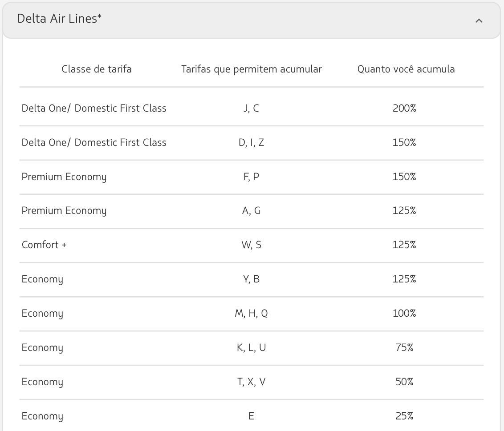This screenshot has height=431, width=504.
Task: Click Economy in the E fare row
Action: point(42,417)
